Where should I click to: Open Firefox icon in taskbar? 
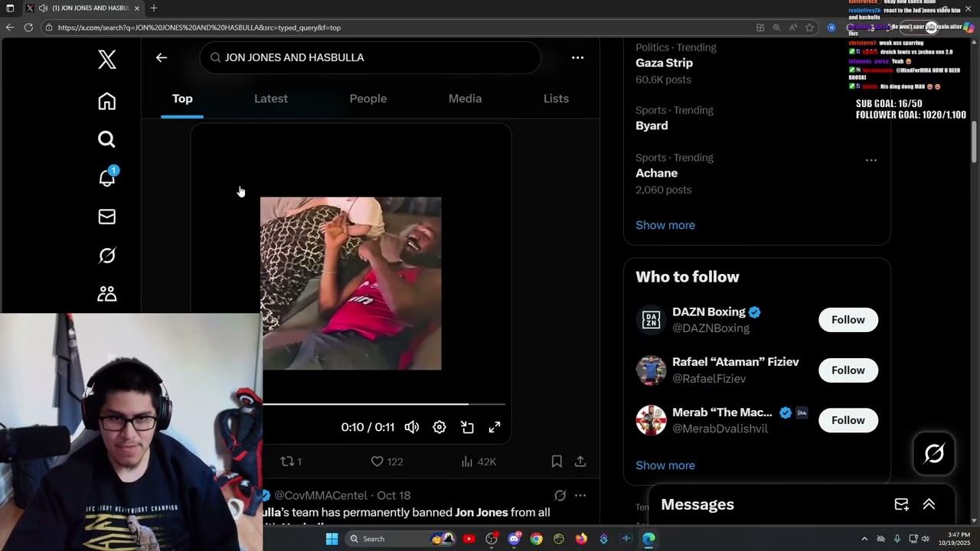[x=581, y=539]
